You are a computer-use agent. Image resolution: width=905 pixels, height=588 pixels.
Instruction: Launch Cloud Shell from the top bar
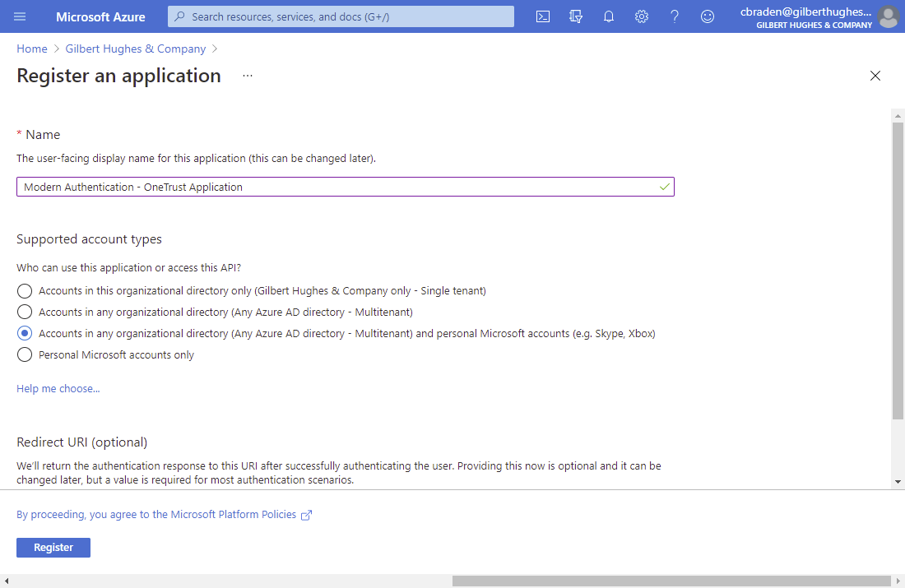click(x=542, y=16)
